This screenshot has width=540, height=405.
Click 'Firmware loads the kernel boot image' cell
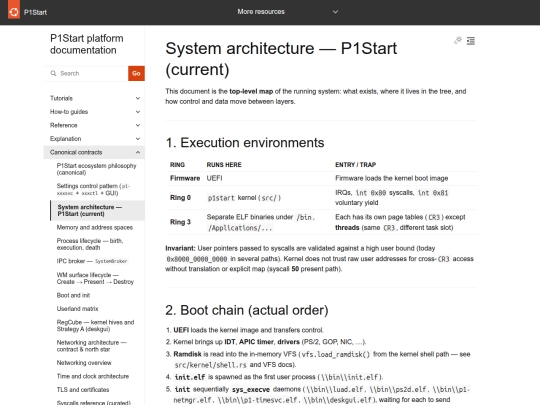[392, 178]
